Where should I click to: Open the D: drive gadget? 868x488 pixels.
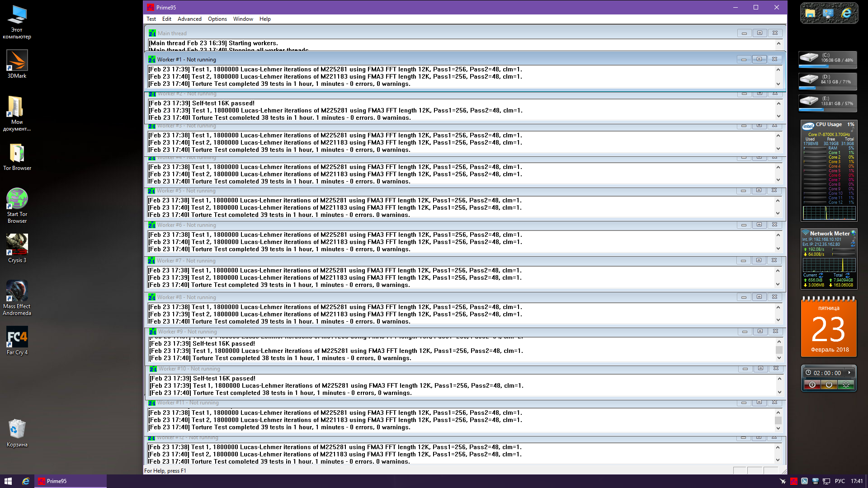[827, 80]
